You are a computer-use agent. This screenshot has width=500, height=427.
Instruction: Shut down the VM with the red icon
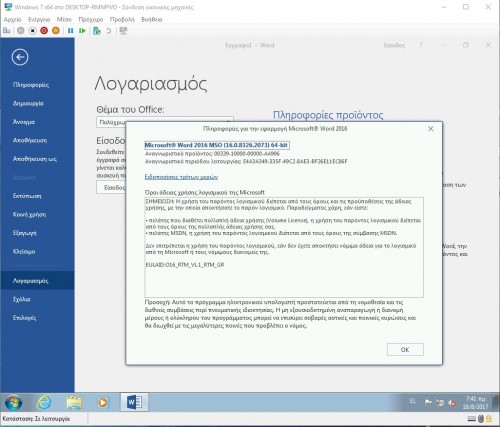(x=44, y=31)
